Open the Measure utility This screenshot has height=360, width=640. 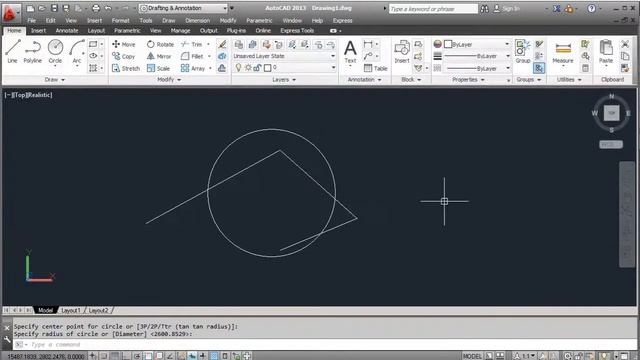(563, 52)
